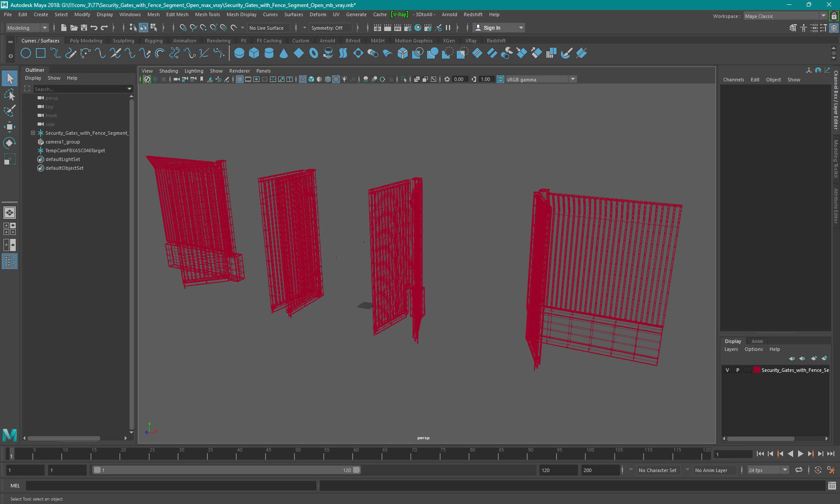Viewport: 840px width, 504px height.
Task: Toggle layer playback P box
Action: pyautogui.click(x=738, y=370)
